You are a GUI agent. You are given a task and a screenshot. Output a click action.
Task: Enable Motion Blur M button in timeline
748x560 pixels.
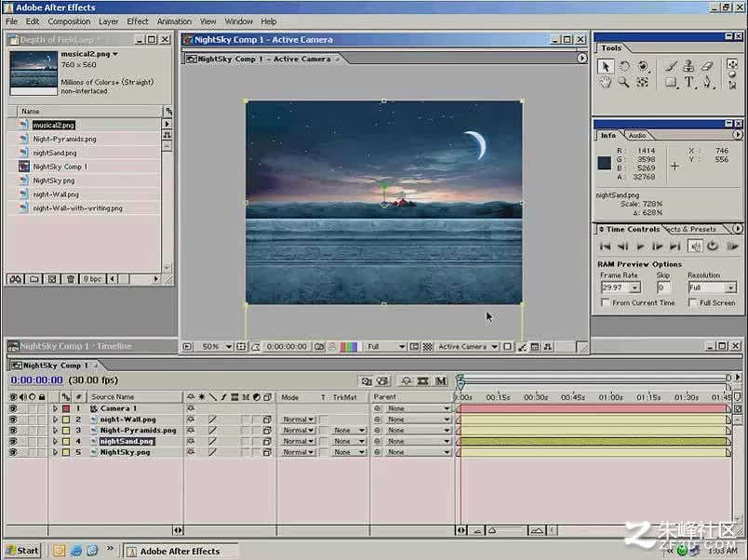point(441,380)
